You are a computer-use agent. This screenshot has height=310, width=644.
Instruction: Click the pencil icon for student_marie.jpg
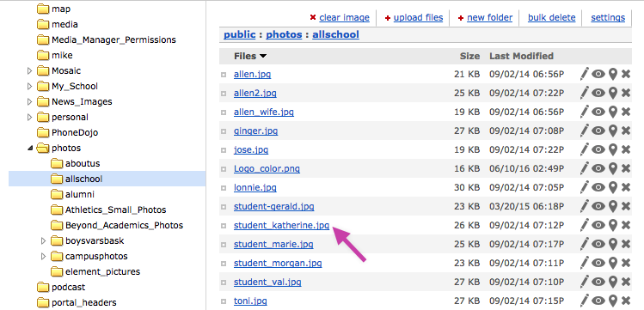[584, 244]
